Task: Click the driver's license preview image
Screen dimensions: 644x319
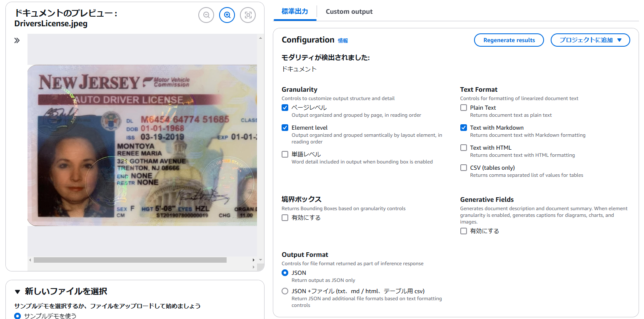Action: click(142, 145)
